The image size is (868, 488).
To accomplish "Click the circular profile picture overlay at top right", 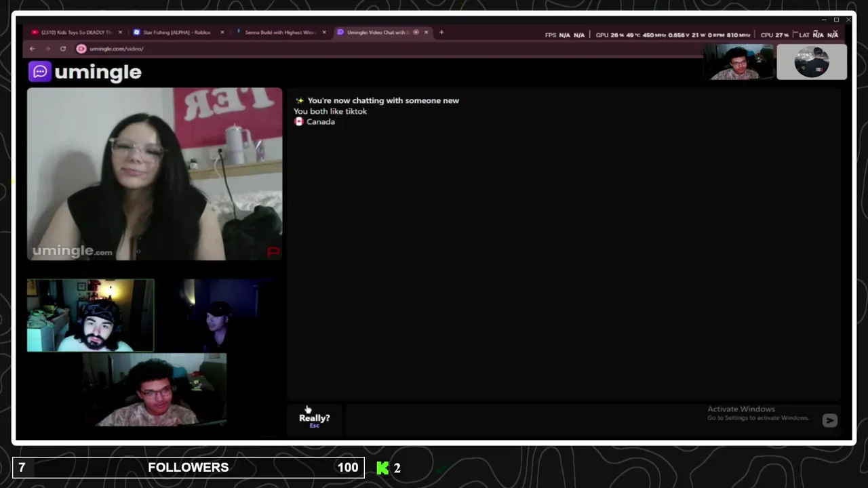I will [812, 62].
